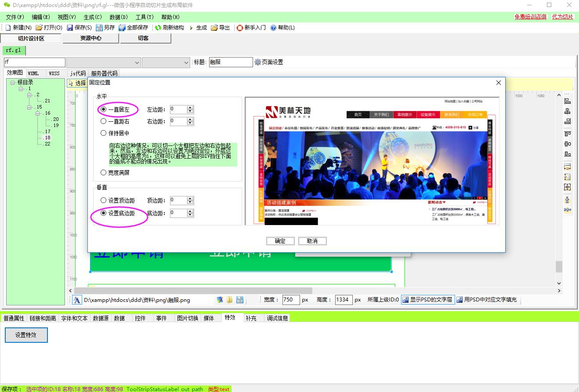Open the 免费培训咨询 link
The width and height of the screenshot is (579, 392).
click(531, 17)
